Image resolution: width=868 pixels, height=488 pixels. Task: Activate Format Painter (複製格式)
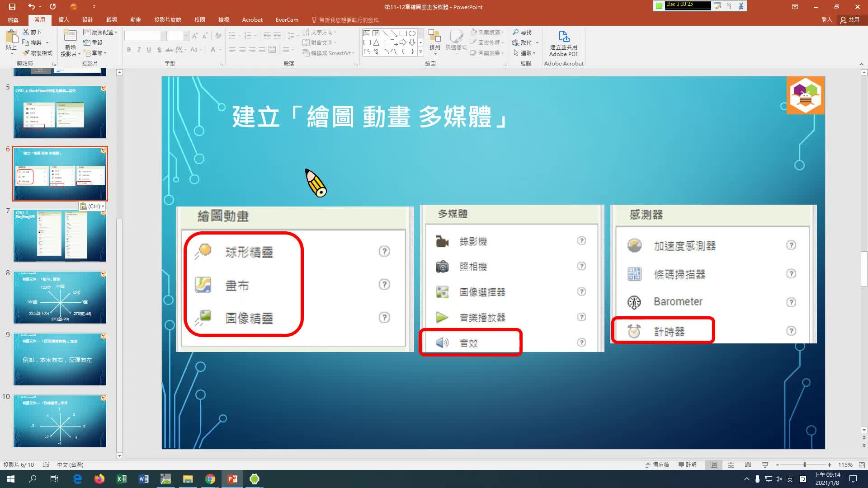38,53
